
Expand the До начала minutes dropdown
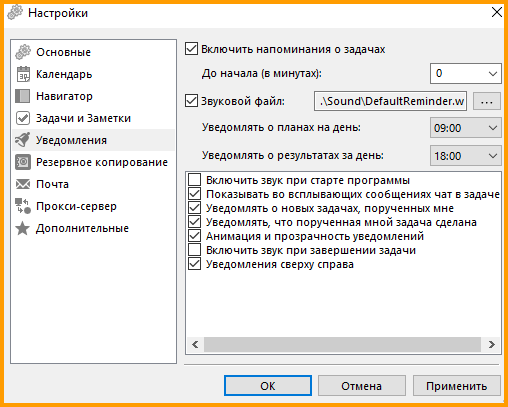tap(466, 73)
